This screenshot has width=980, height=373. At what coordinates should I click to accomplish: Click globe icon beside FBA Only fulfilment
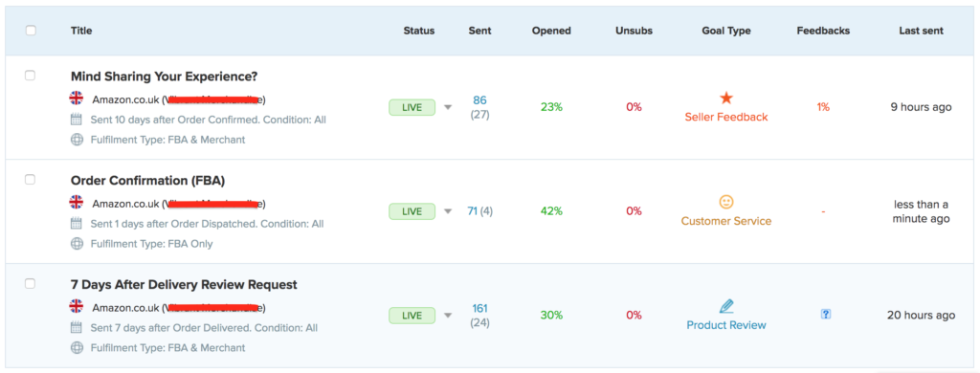pyautogui.click(x=77, y=244)
